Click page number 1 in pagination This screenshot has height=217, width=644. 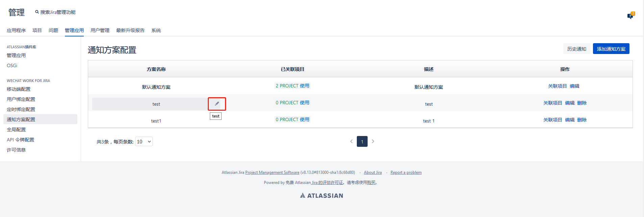pos(362,141)
